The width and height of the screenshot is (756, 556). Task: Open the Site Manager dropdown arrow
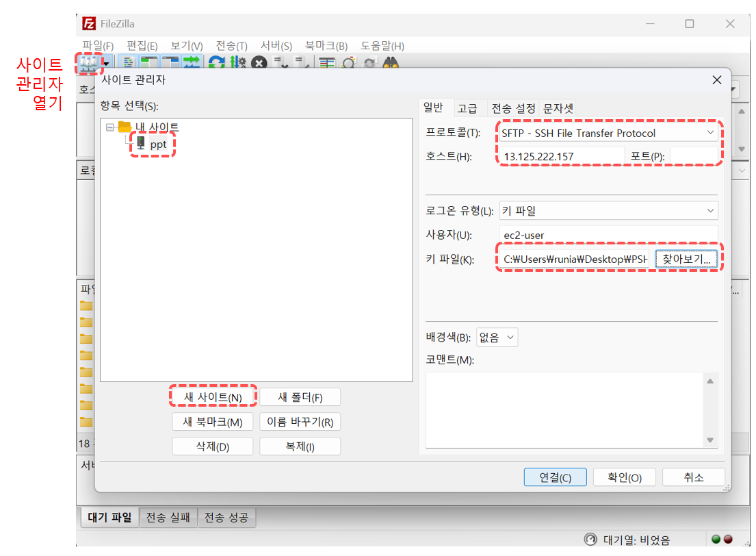pyautogui.click(x=107, y=63)
